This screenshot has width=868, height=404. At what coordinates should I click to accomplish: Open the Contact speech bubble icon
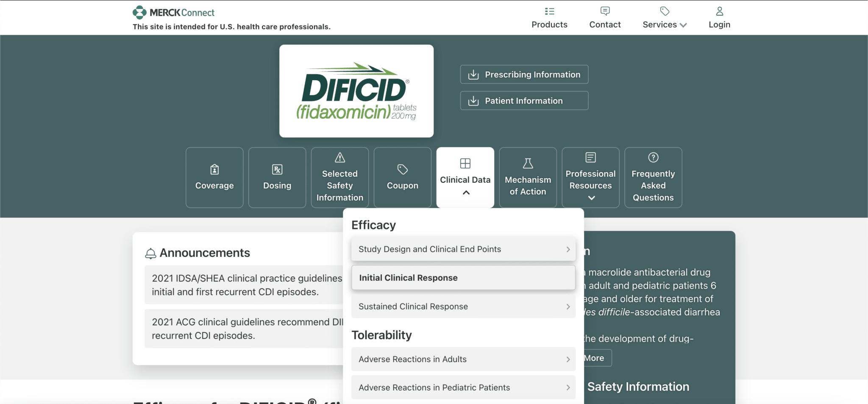point(605,11)
